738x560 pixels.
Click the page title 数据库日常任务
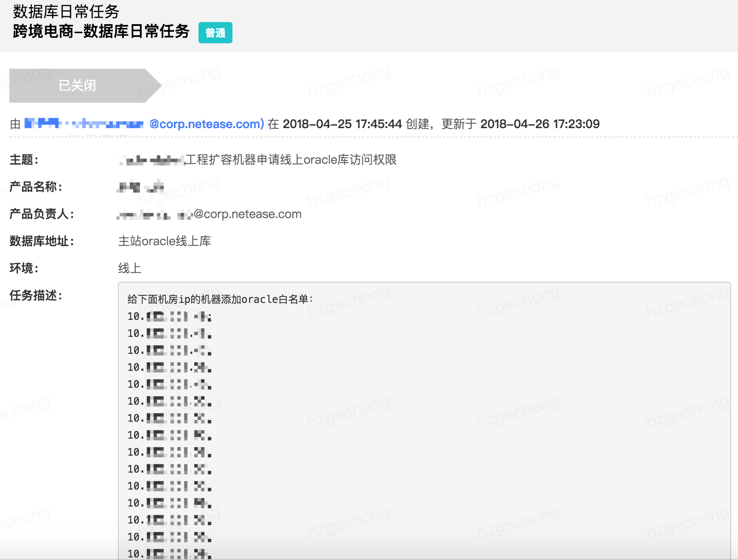tap(66, 11)
